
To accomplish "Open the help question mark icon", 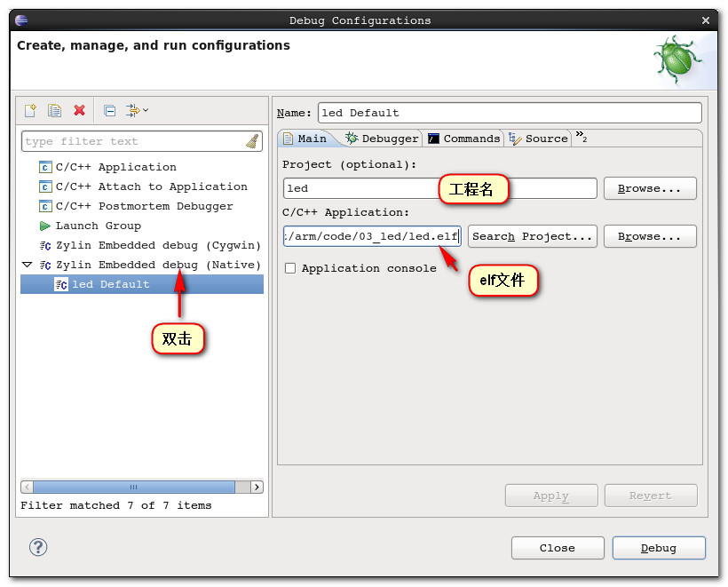I will click(38, 547).
